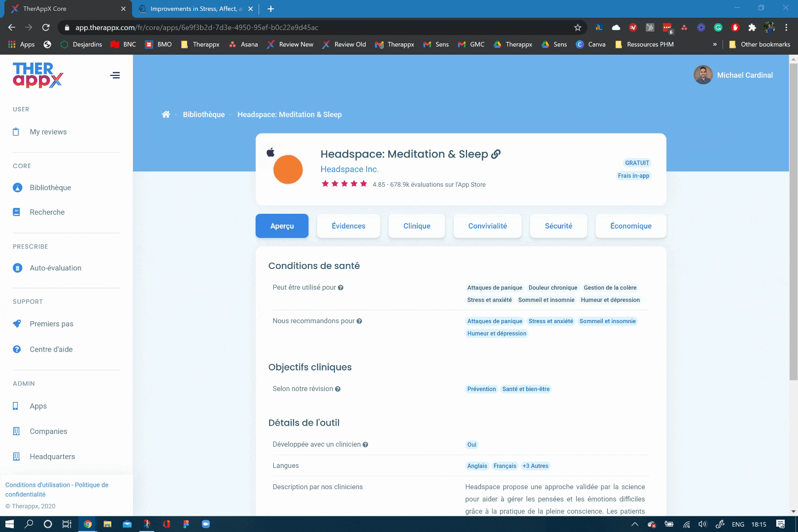The height and width of the screenshot is (532, 798).
Task: Click the Headspace orange app logo
Action: pos(288,169)
